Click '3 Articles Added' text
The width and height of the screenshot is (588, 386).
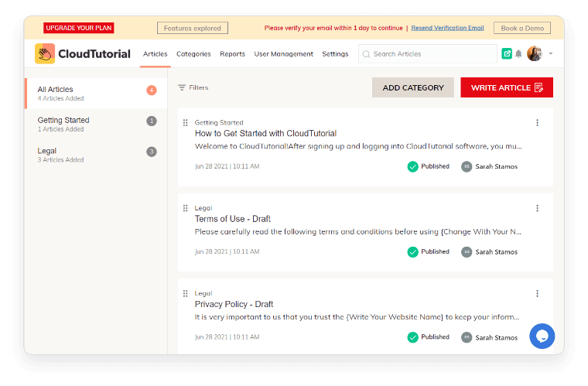(60, 159)
